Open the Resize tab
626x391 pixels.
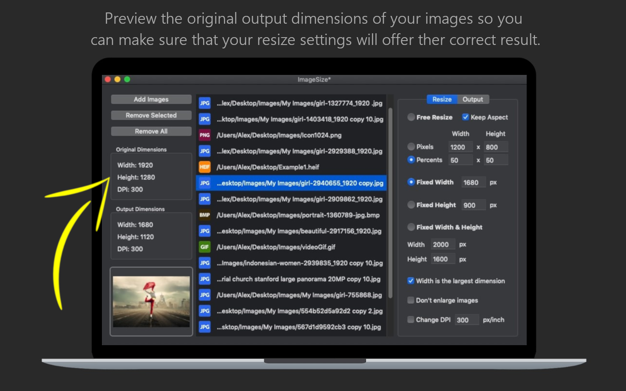pos(442,99)
